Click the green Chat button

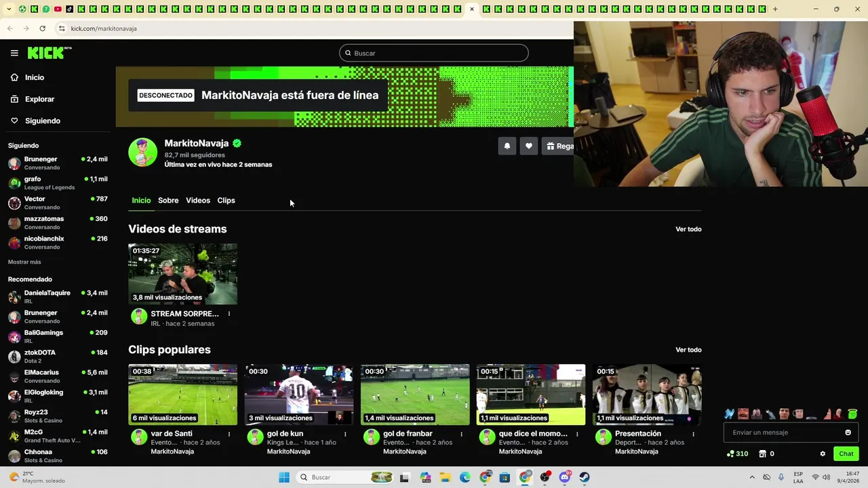846,453
